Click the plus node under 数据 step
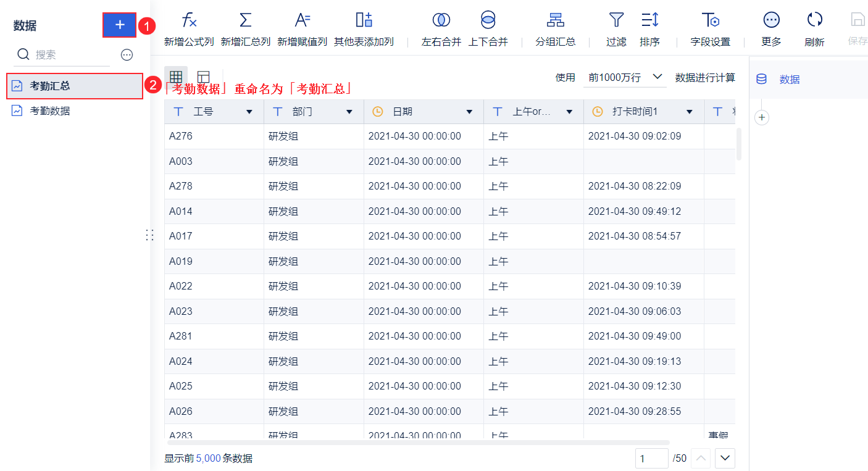The image size is (868, 471). pyautogui.click(x=762, y=117)
